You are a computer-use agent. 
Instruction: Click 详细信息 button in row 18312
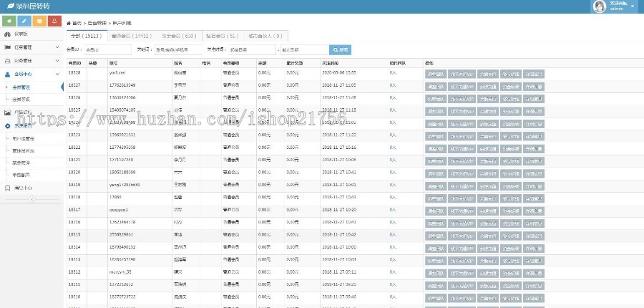tap(534, 274)
